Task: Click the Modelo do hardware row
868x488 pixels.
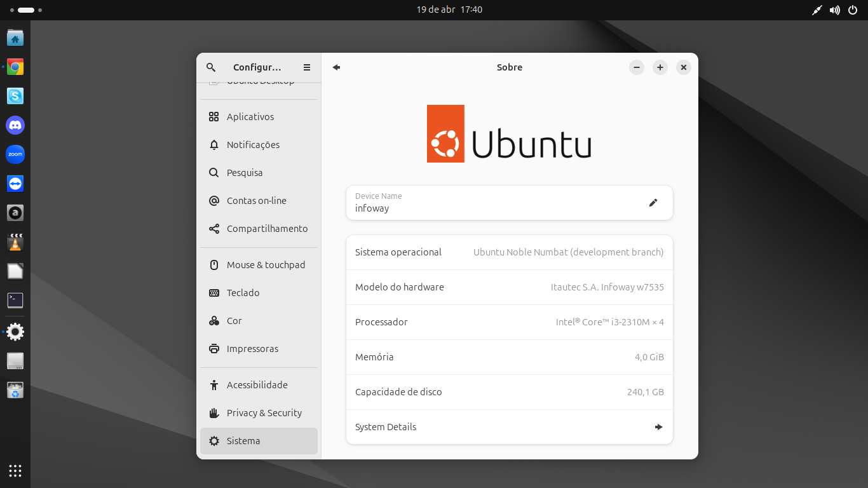Action: click(510, 287)
